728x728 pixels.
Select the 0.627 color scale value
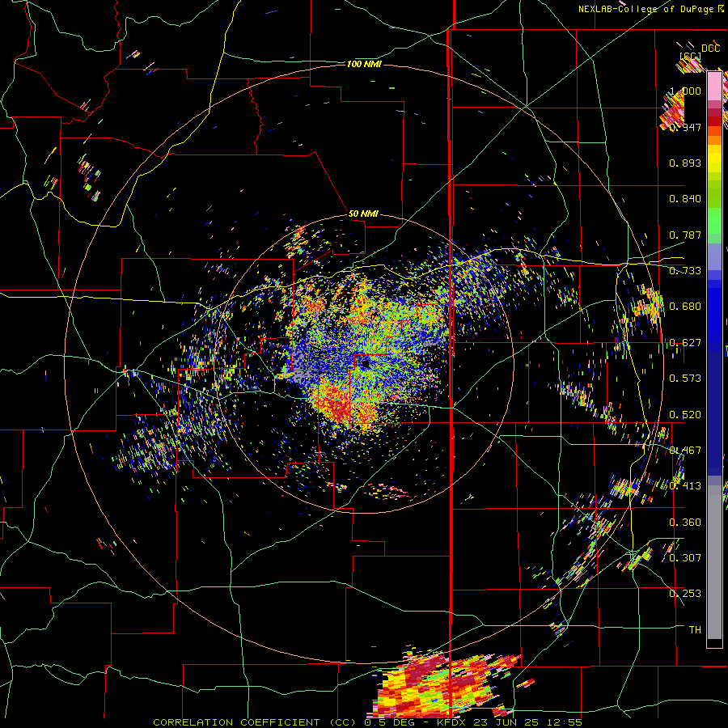685,343
